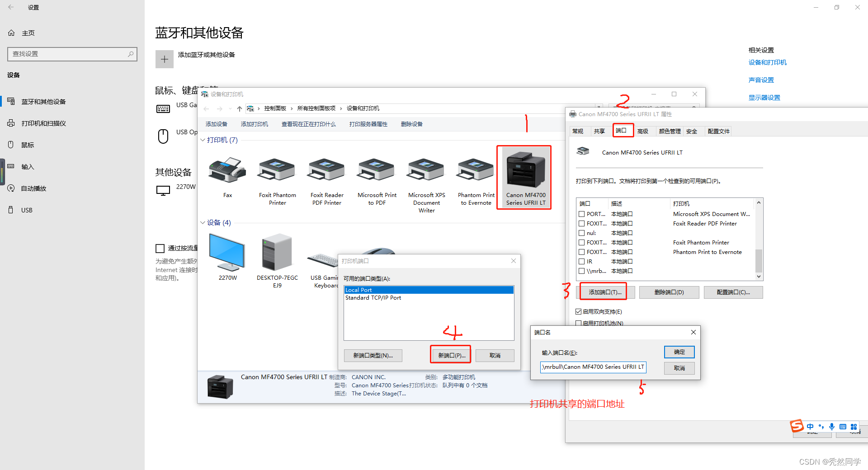This screenshot has height=470, width=868.
Task: Check the nul: port checkbox
Action: [x=582, y=233]
